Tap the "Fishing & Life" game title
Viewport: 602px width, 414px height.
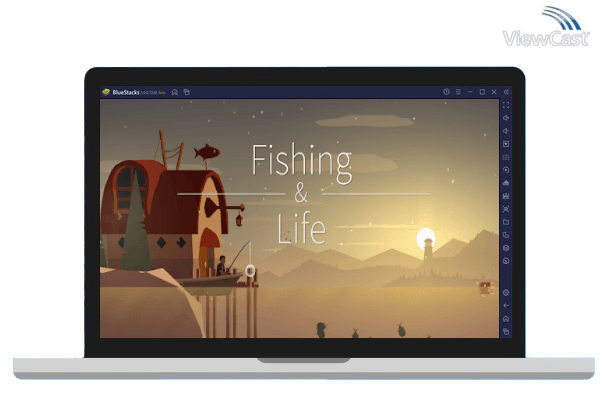[x=302, y=194]
